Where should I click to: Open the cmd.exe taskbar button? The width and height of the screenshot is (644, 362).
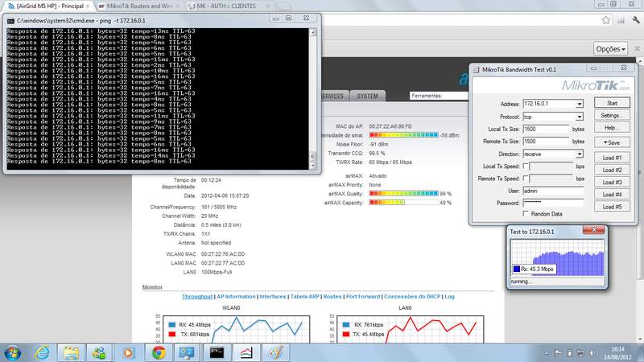coord(217,352)
